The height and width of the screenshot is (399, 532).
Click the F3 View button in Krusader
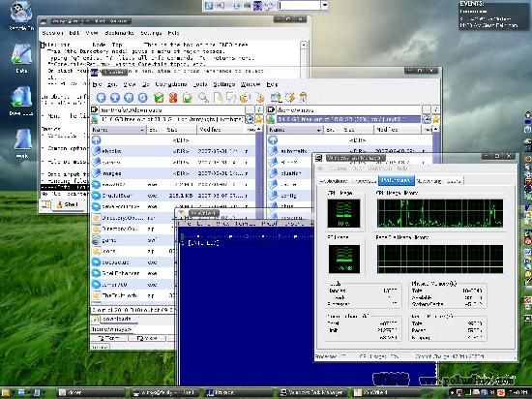pyautogui.click(x=147, y=338)
